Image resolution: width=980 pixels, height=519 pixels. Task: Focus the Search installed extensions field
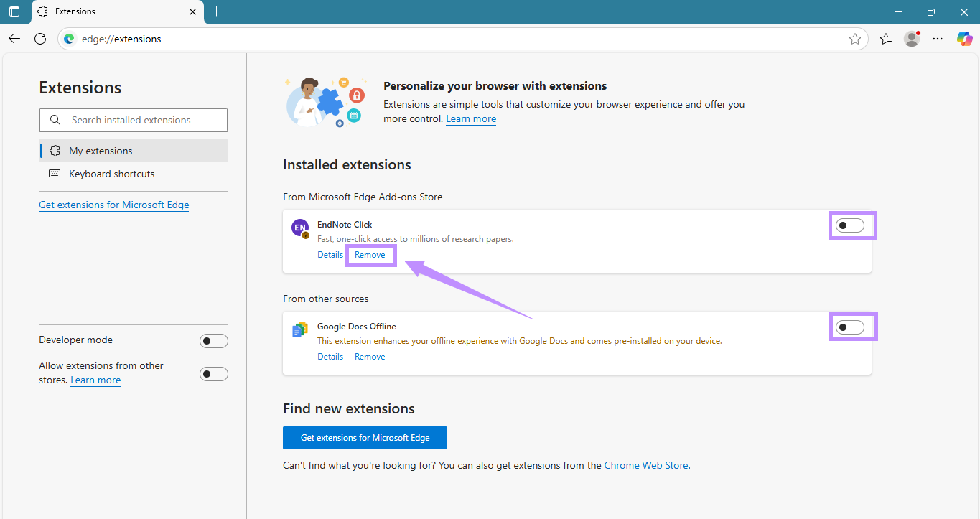click(134, 120)
